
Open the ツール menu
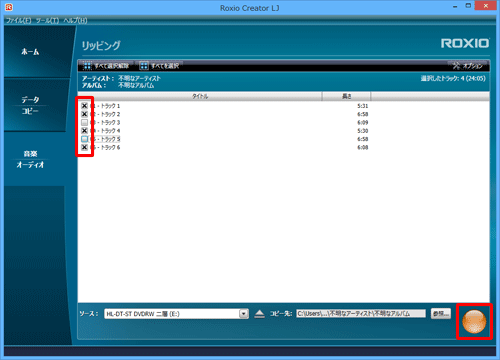[x=47, y=21]
